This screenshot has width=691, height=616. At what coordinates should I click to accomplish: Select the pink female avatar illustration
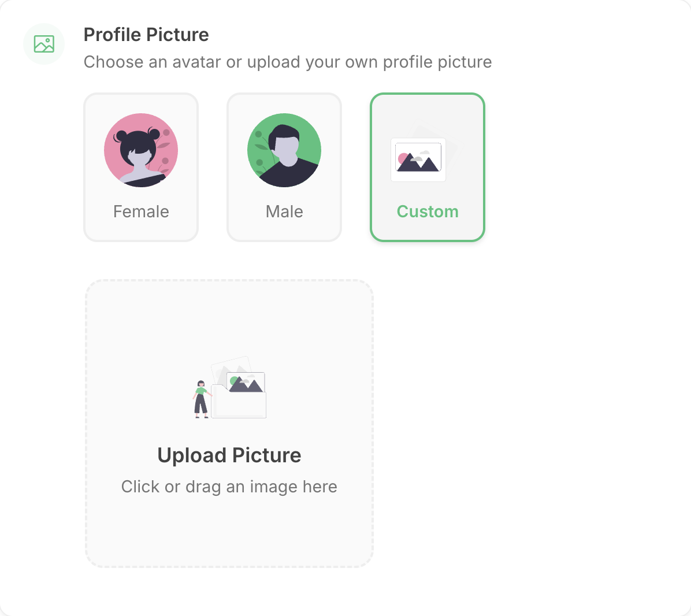[141, 150]
